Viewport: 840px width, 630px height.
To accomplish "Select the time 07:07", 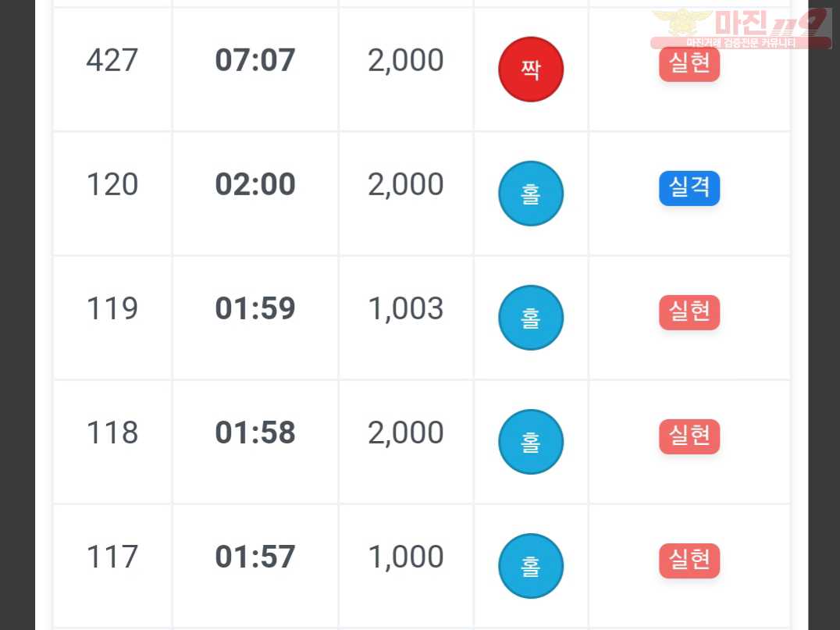I will pyautogui.click(x=255, y=60).
